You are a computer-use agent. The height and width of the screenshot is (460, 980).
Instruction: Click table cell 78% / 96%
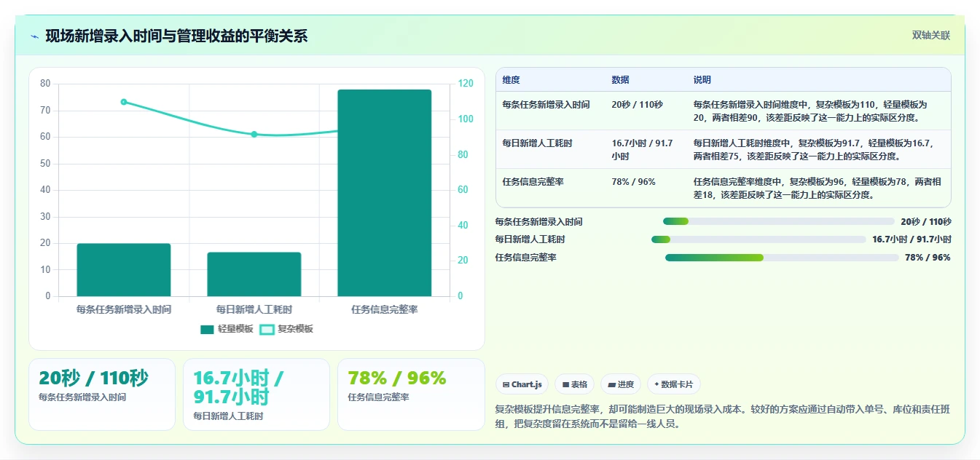point(634,182)
